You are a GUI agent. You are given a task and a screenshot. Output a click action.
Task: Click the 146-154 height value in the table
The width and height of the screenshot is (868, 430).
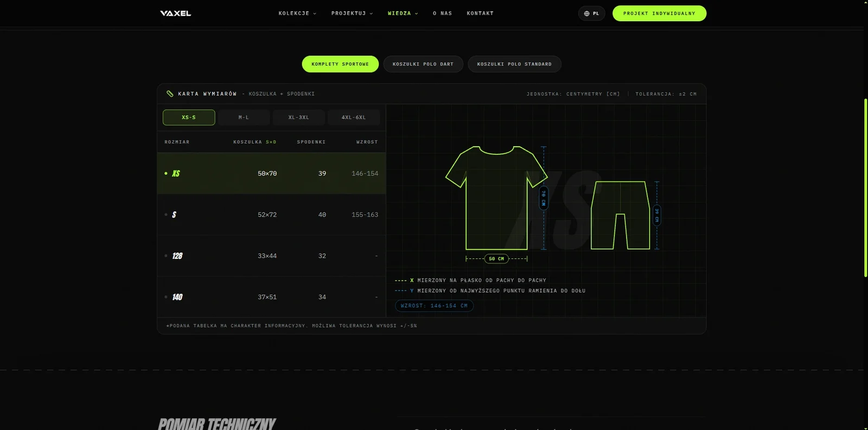click(365, 174)
